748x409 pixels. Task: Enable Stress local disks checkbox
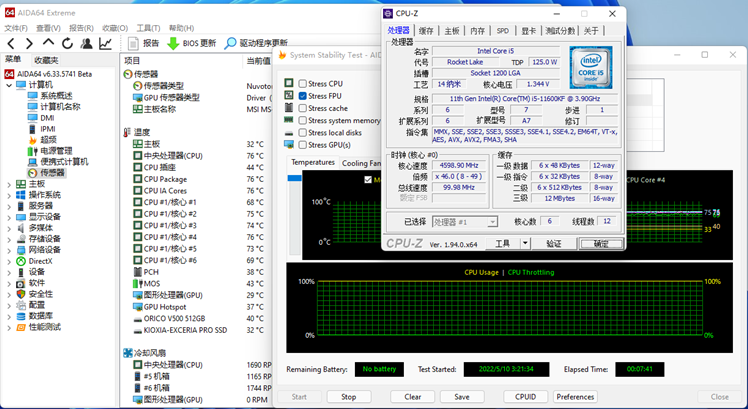(x=302, y=133)
